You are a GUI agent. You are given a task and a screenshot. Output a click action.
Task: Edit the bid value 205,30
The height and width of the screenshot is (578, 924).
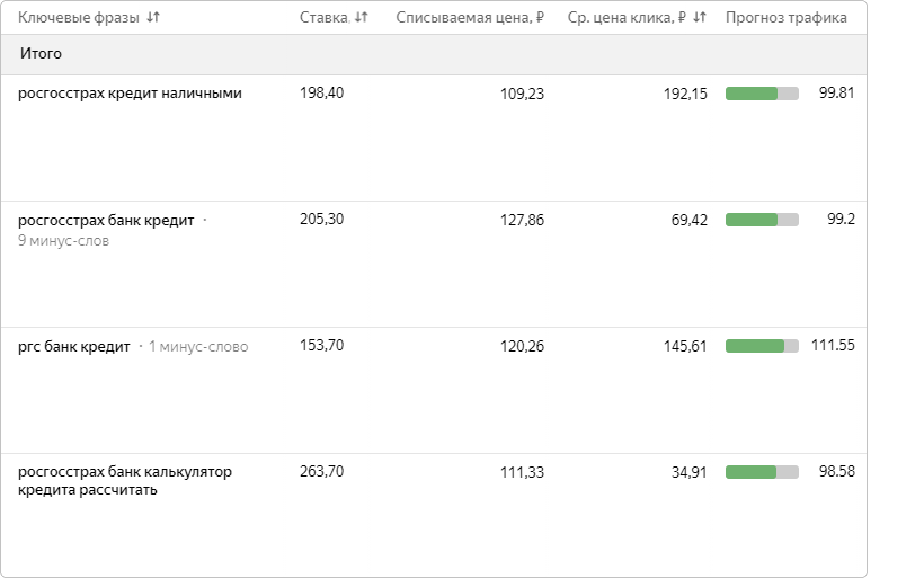tap(322, 219)
